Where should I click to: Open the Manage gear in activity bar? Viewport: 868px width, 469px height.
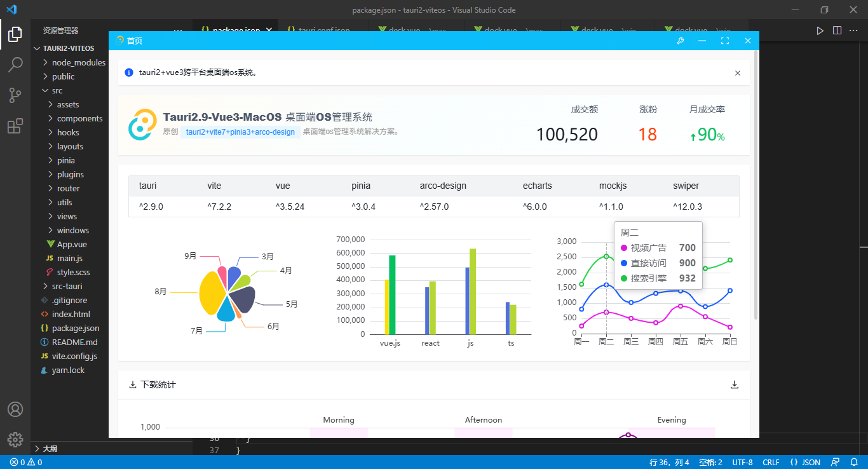[15, 440]
